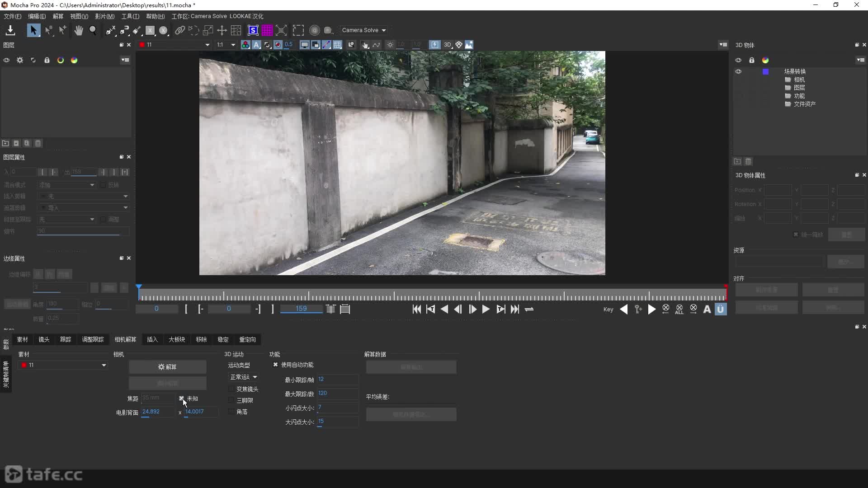868x488 pixels.
Task: Click the out-point 159 frame field
Action: (301, 309)
